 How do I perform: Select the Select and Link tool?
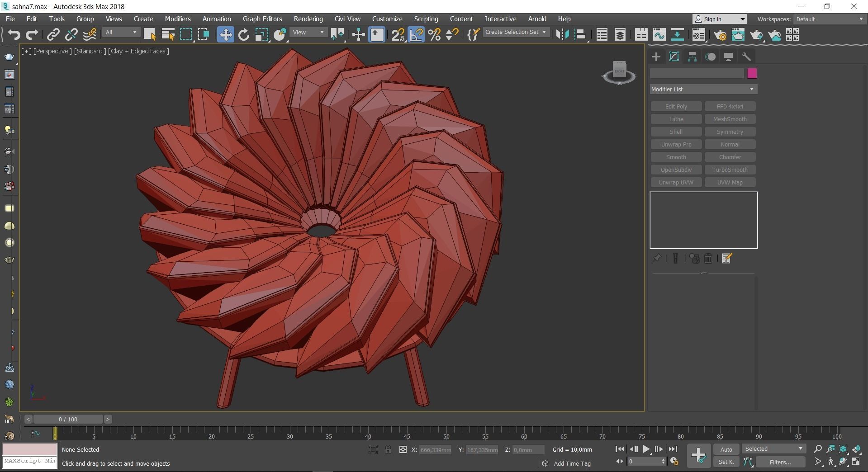point(53,35)
